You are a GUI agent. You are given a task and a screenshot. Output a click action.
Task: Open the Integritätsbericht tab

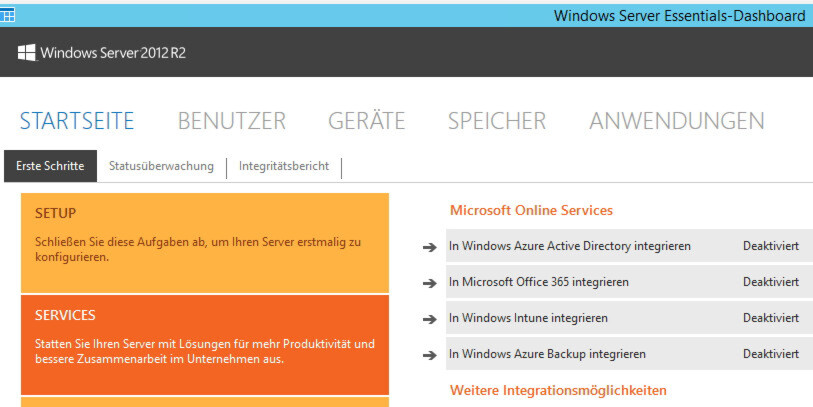[284, 166]
